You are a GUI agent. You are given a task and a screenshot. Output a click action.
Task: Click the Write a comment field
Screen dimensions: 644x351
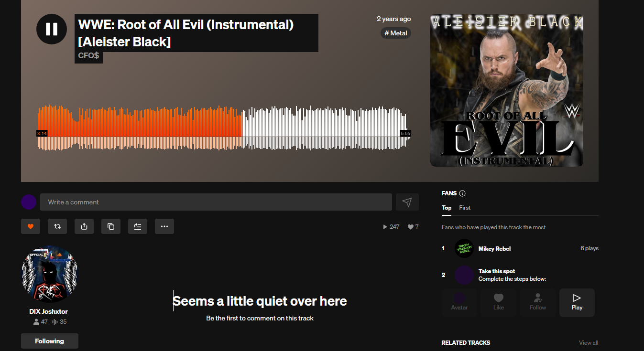pos(216,202)
